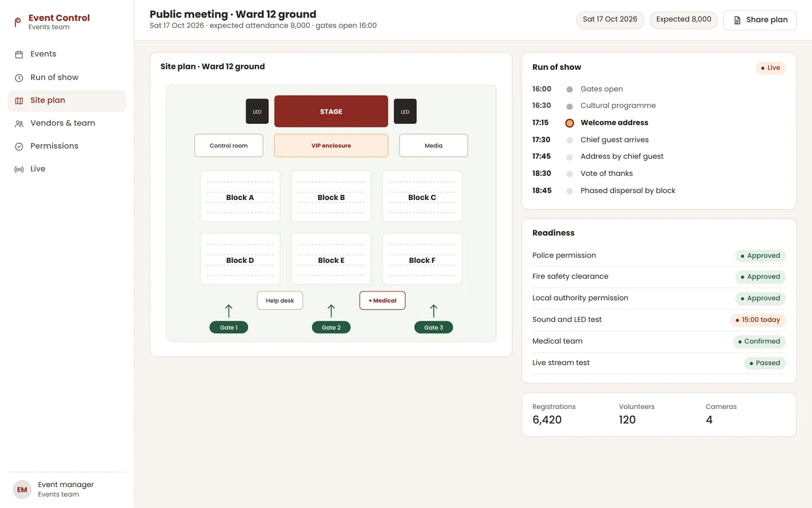Click 'Chief guest arrives' schedule entry

615,140
